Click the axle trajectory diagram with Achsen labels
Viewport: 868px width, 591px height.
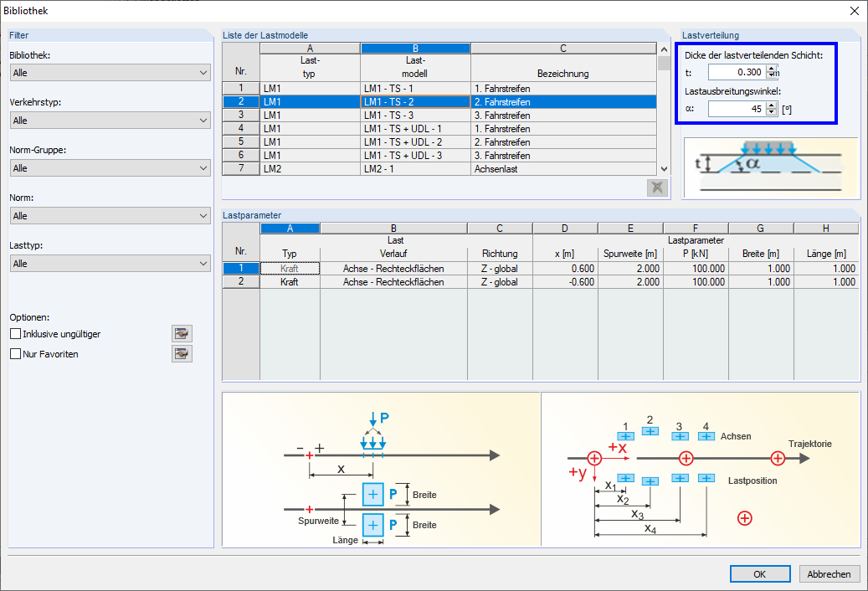700,470
